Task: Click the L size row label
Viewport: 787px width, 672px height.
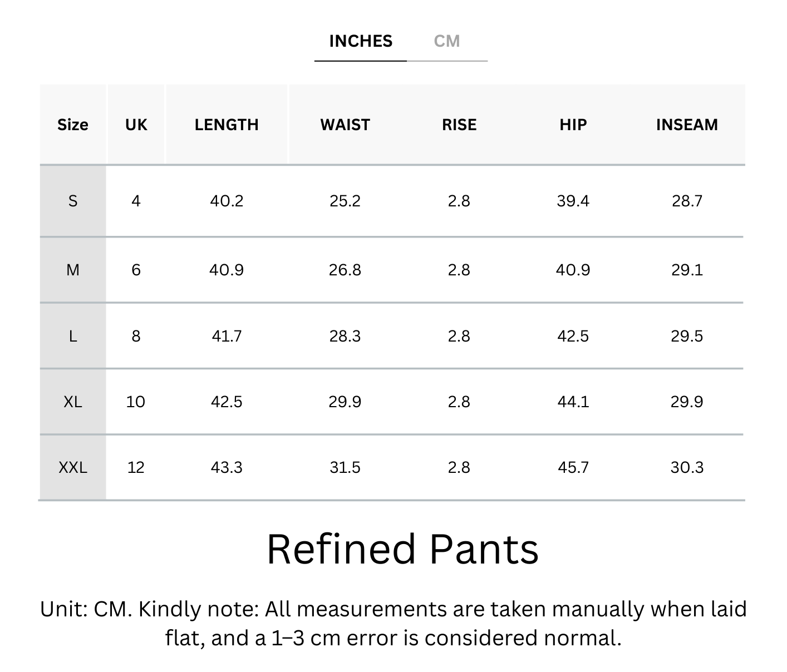Action: point(73,336)
